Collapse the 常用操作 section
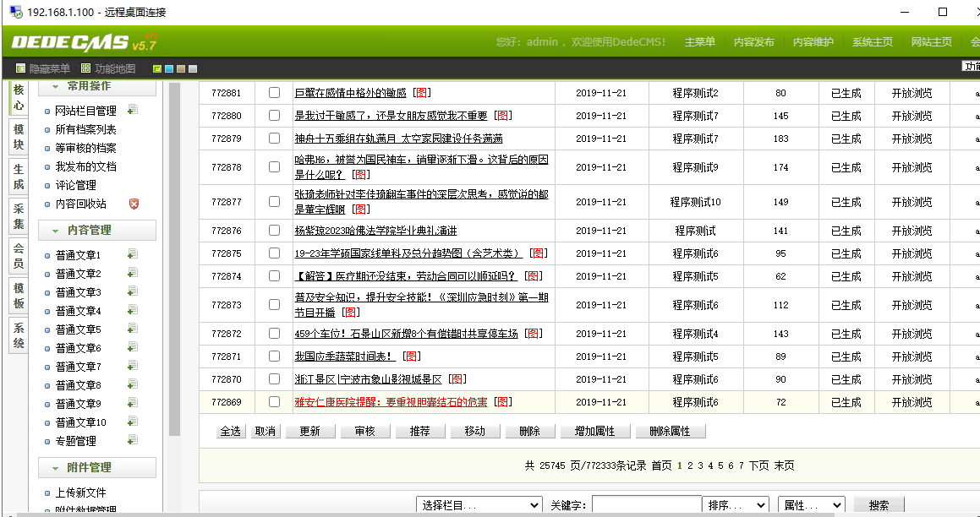 click(x=55, y=86)
